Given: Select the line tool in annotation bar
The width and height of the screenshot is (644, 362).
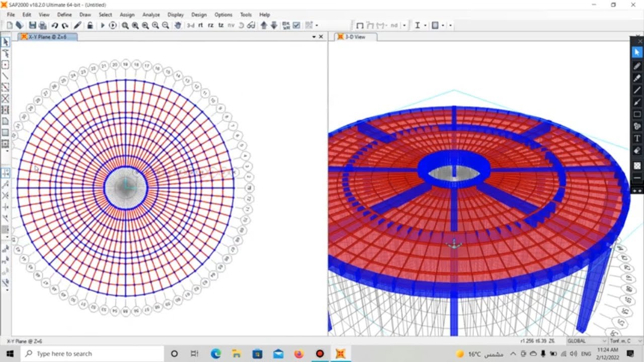Looking at the screenshot, I should [637, 90].
